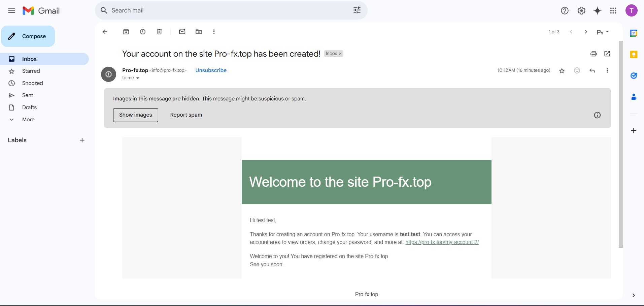Get add-ons plus icon

[634, 131]
